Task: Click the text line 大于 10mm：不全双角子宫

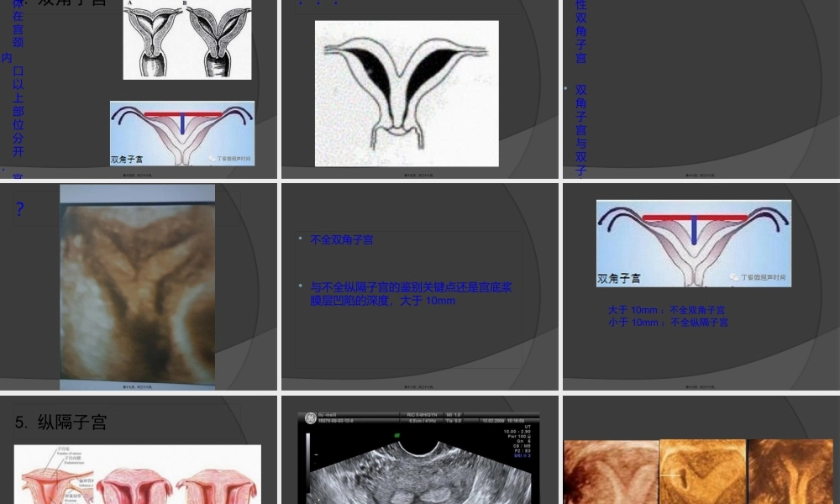Action: tap(667, 310)
